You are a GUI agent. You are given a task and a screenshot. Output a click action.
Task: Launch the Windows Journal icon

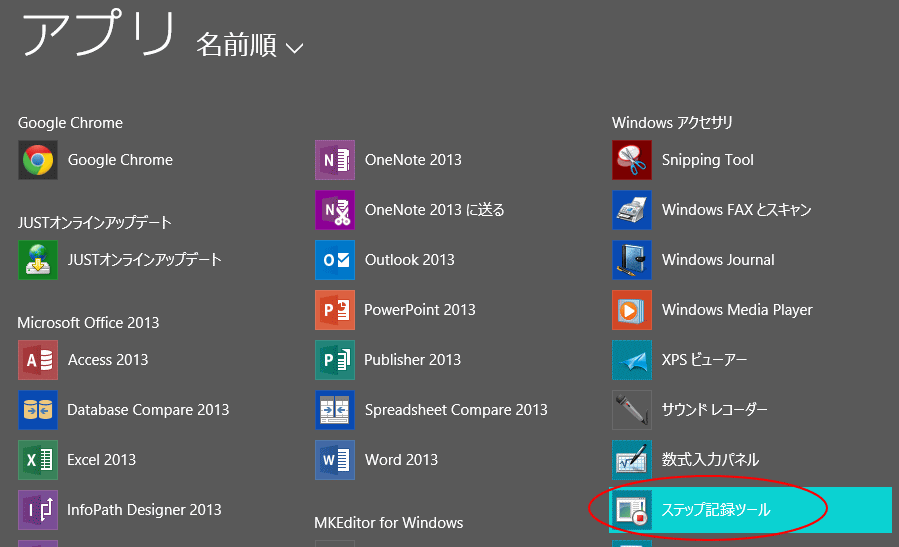[x=632, y=260]
